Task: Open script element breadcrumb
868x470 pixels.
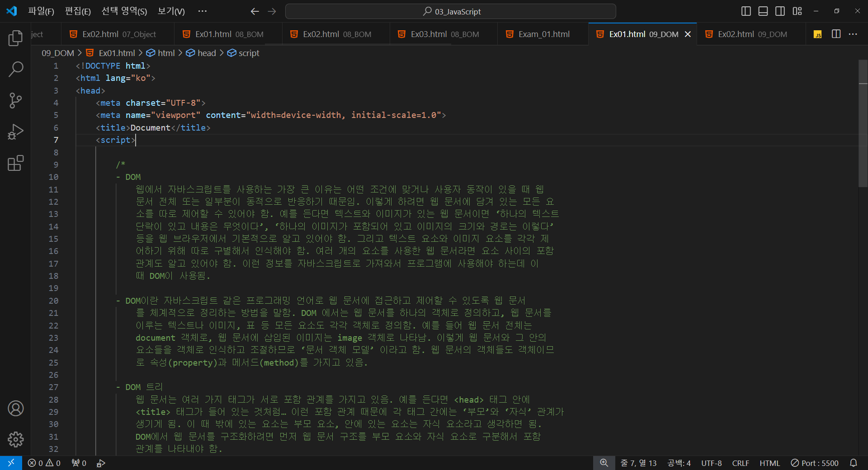Action: click(x=244, y=53)
